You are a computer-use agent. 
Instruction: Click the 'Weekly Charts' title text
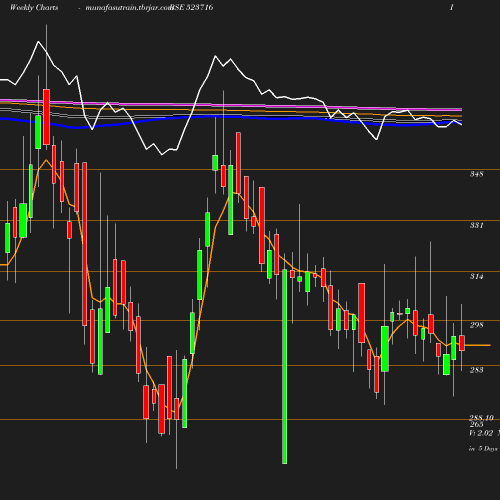(x=34, y=7)
